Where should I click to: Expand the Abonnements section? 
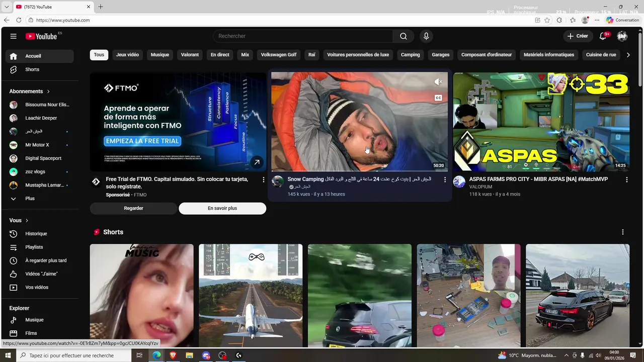click(x=30, y=92)
